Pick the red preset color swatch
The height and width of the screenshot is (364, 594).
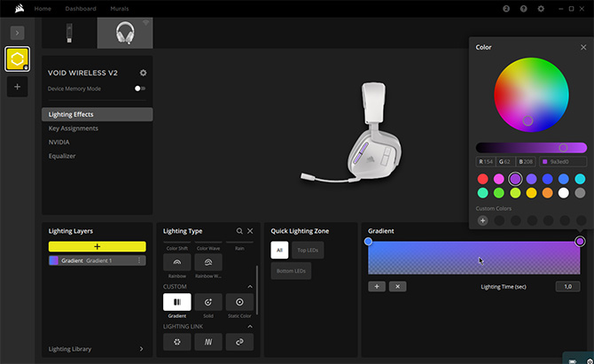coord(482,179)
